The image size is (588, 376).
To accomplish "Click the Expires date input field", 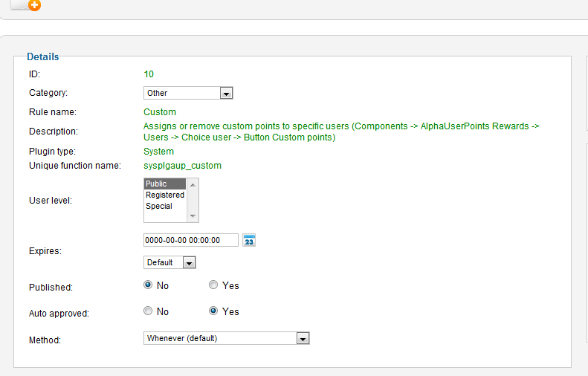I will tap(191, 240).
